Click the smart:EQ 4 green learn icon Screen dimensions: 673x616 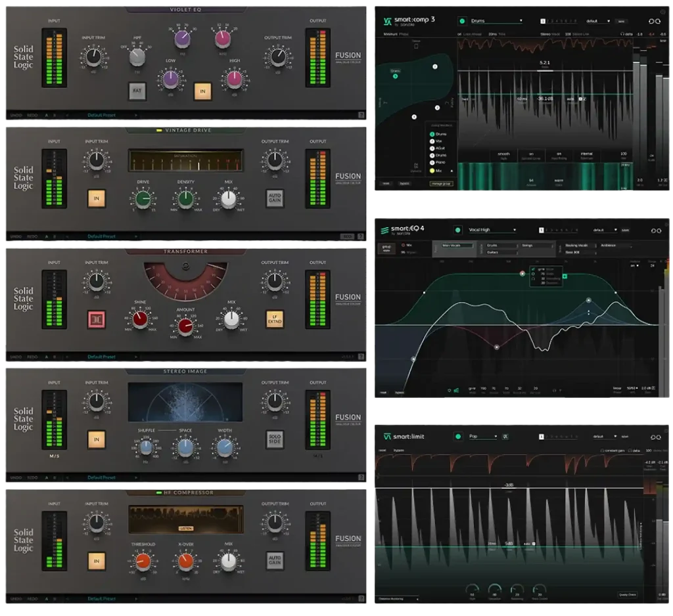click(x=457, y=231)
